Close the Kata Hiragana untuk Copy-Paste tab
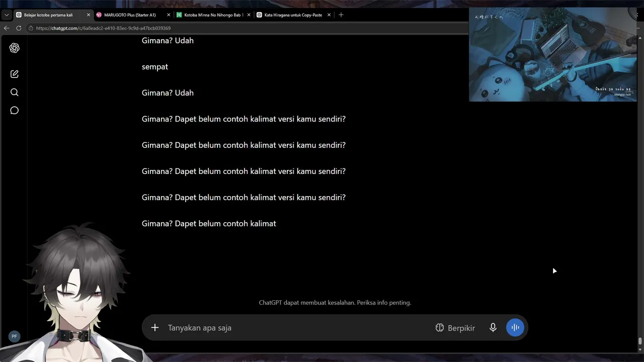This screenshot has width=644, height=362. pos(329,15)
